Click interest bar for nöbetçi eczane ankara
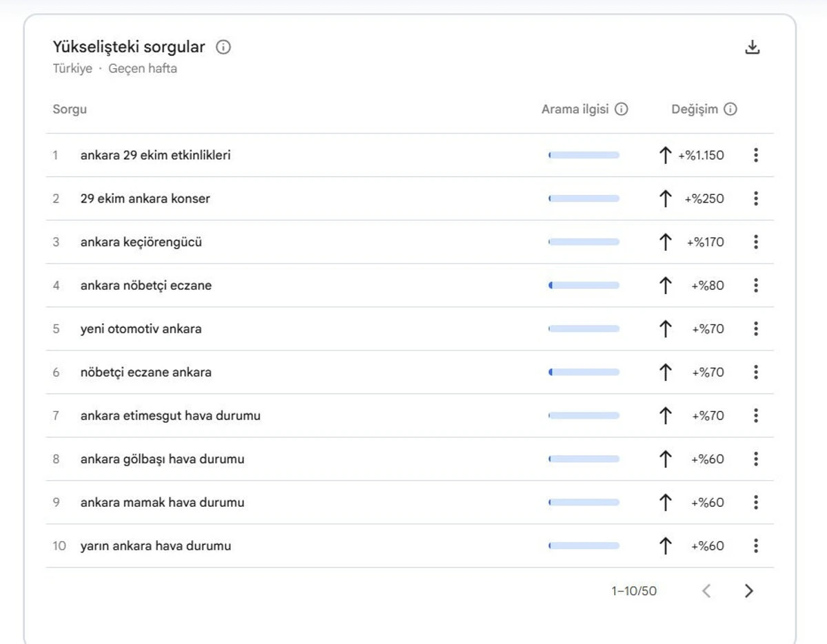Viewport: 827px width, 644px height. (584, 372)
